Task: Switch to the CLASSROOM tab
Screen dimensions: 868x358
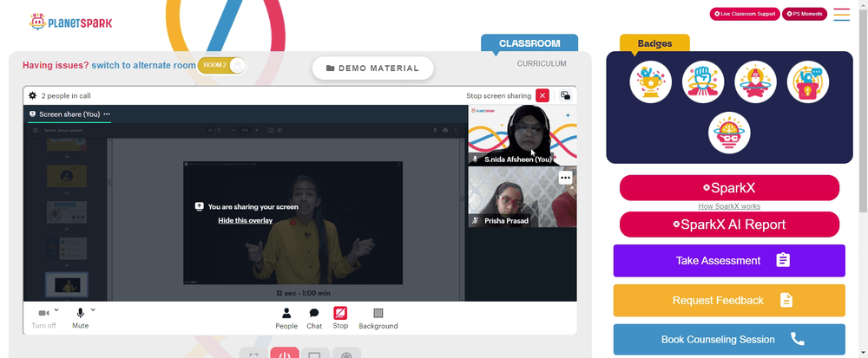Action: point(529,43)
